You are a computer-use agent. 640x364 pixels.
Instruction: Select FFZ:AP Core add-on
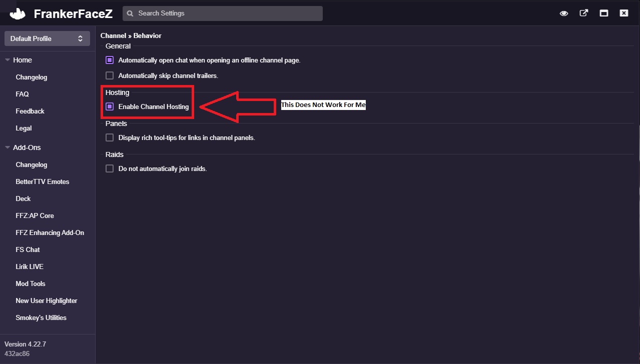pyautogui.click(x=35, y=215)
